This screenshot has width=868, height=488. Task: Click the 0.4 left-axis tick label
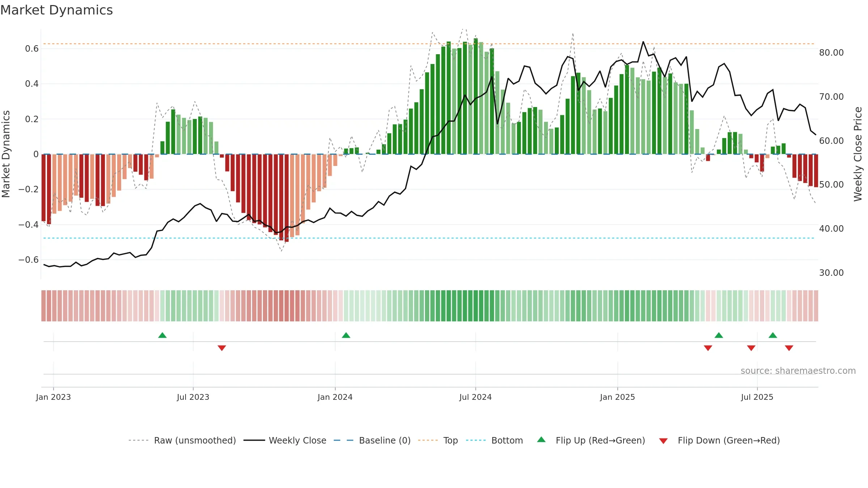tap(32, 84)
